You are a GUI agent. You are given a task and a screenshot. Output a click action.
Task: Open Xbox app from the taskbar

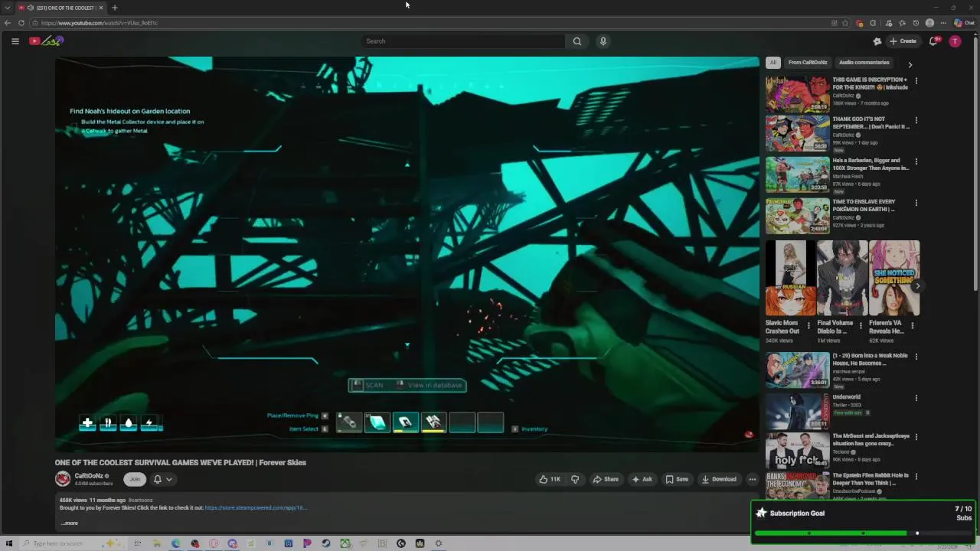click(x=345, y=544)
